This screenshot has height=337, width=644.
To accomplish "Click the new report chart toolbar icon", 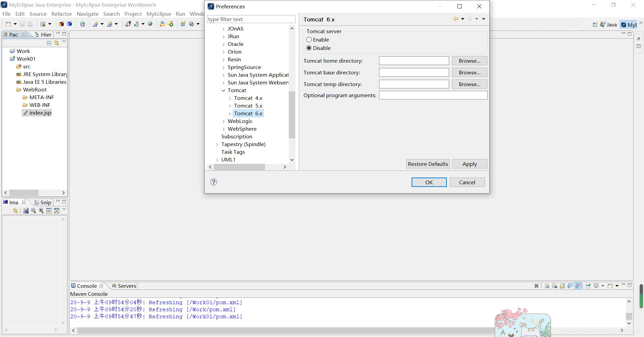I will point(183,24).
